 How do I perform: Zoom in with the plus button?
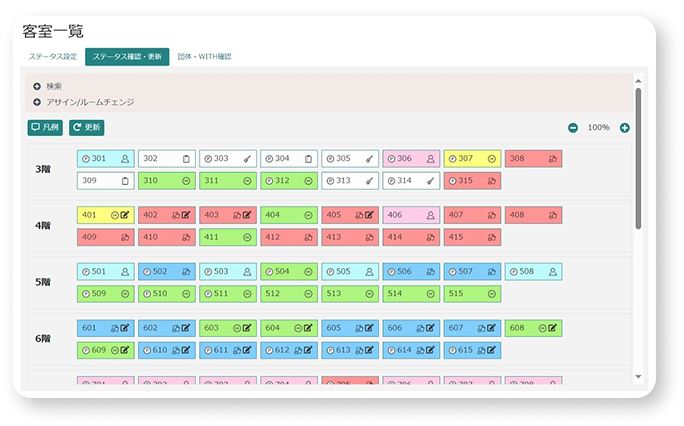[x=624, y=128]
